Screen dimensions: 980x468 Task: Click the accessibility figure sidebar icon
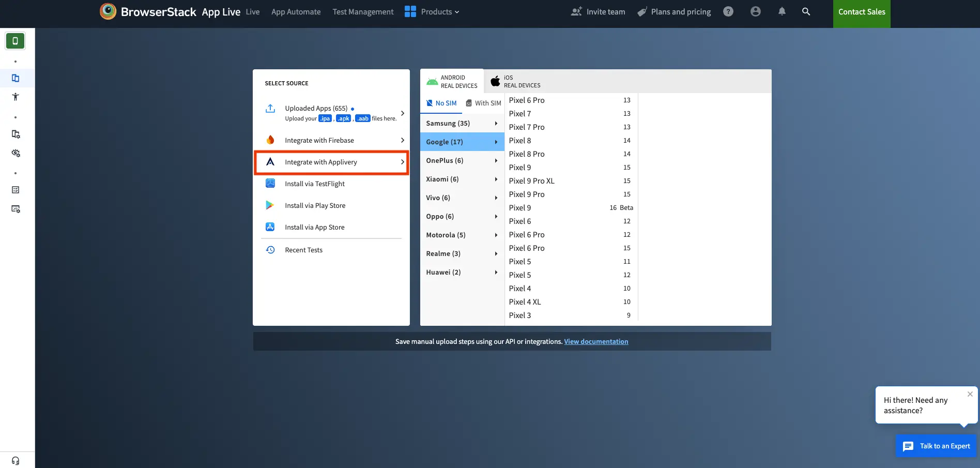click(x=16, y=97)
